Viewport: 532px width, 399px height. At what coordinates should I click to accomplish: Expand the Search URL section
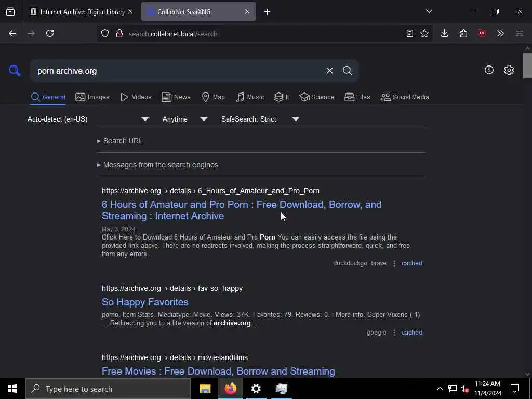click(x=120, y=141)
